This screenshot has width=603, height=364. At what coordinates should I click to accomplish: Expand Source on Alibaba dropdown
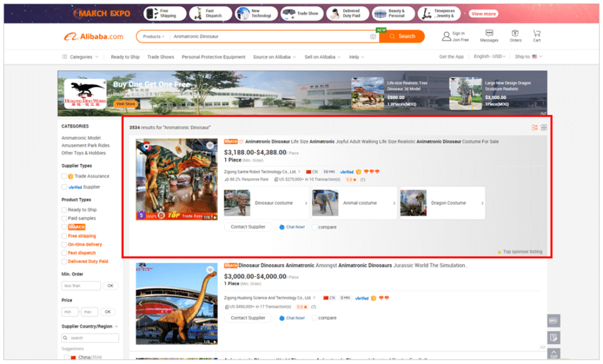pyautogui.click(x=274, y=57)
